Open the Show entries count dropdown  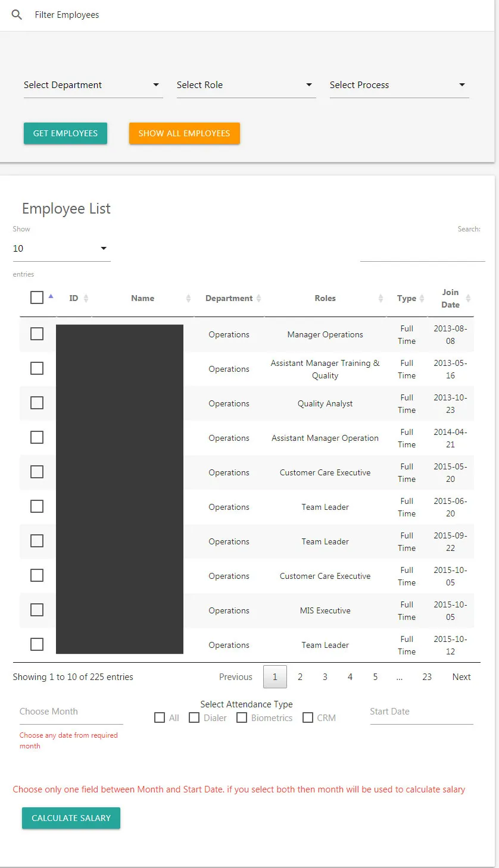(x=62, y=249)
